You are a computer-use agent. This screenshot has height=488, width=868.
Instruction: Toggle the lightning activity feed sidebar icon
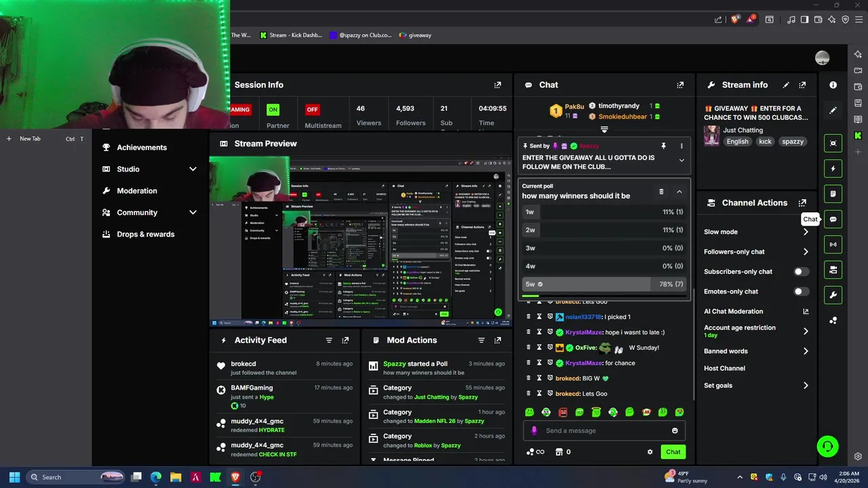pyautogui.click(x=833, y=168)
